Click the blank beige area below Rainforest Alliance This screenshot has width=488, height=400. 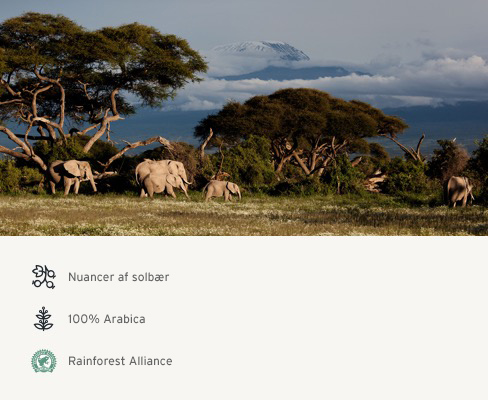point(244,387)
